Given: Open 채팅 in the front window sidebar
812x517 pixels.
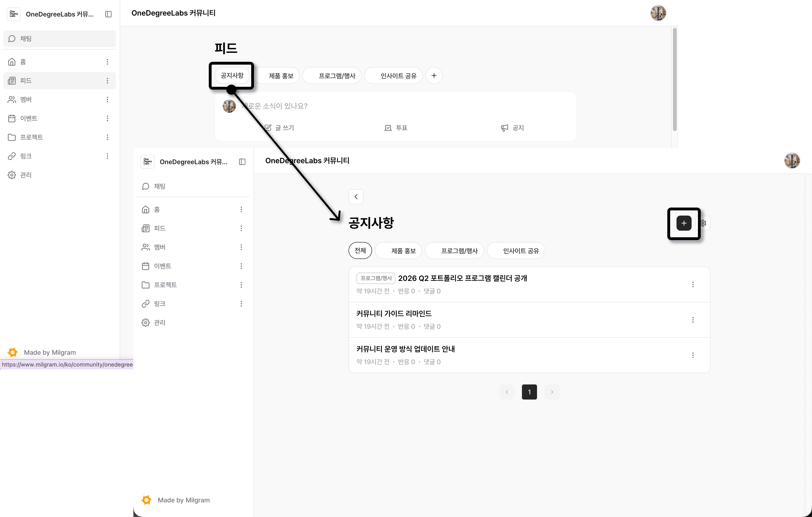Looking at the screenshot, I should point(193,186).
